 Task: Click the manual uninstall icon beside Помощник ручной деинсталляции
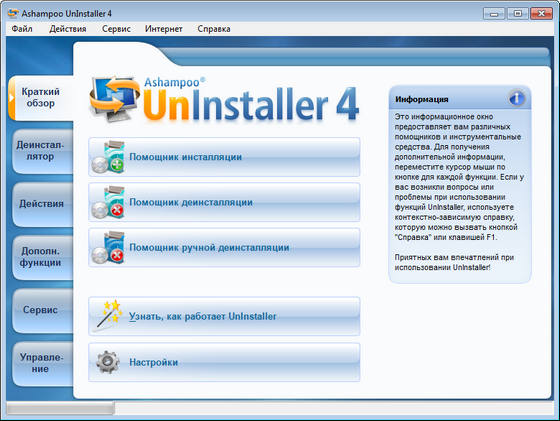click(x=108, y=248)
